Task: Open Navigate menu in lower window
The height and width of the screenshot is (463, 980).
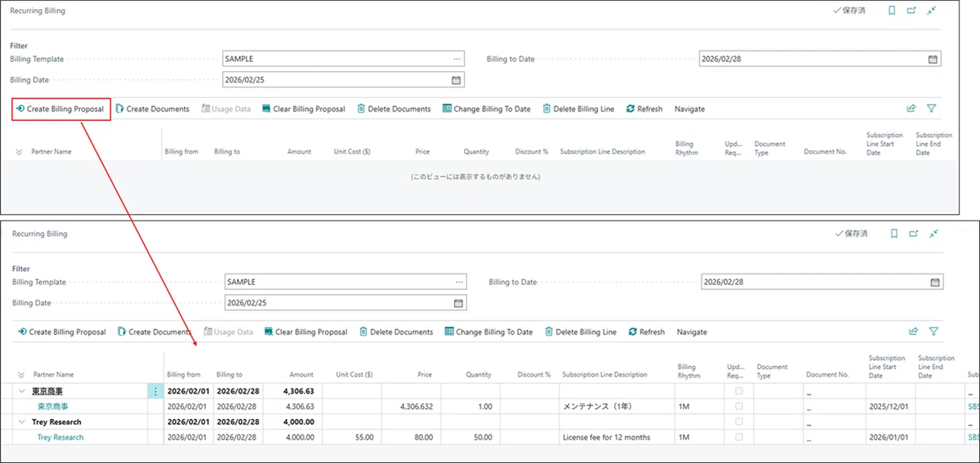Action: click(x=692, y=332)
